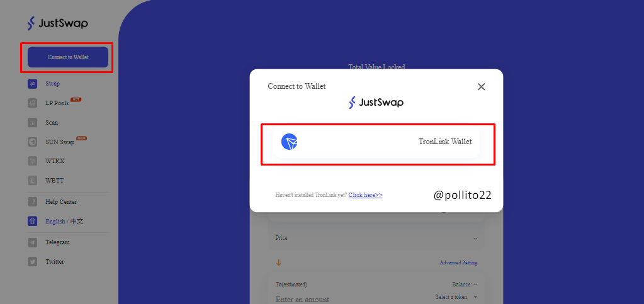Click the Scan chart icon
644x304 pixels.
pyautogui.click(x=33, y=123)
